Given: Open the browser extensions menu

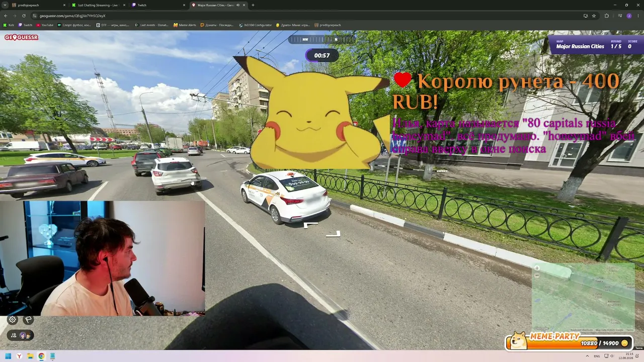Looking at the screenshot, I should pos(606,16).
